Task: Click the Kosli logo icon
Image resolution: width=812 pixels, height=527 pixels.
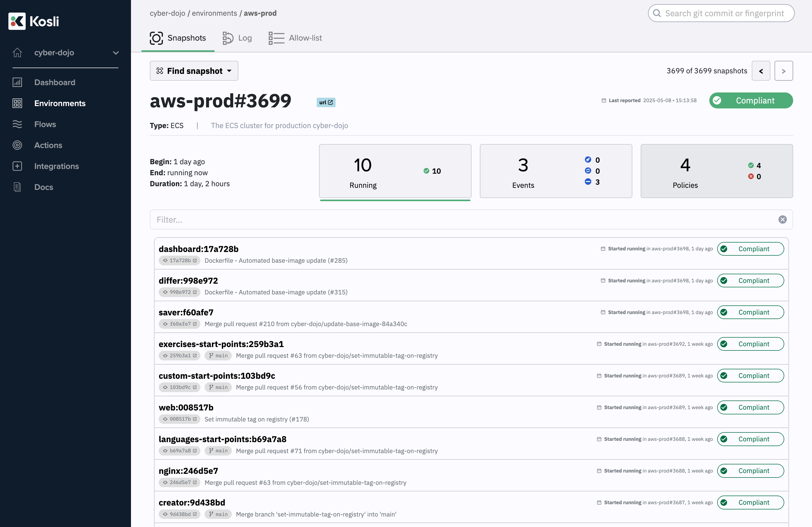Action: coord(17,21)
